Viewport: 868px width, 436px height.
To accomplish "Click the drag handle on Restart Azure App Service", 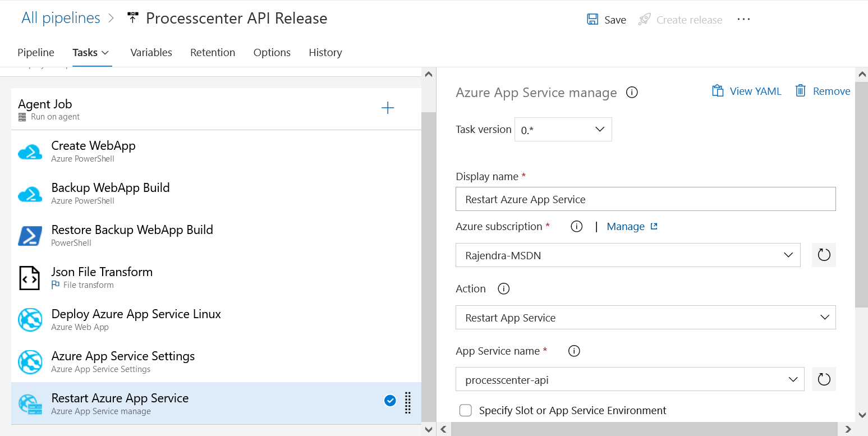I will (x=408, y=402).
